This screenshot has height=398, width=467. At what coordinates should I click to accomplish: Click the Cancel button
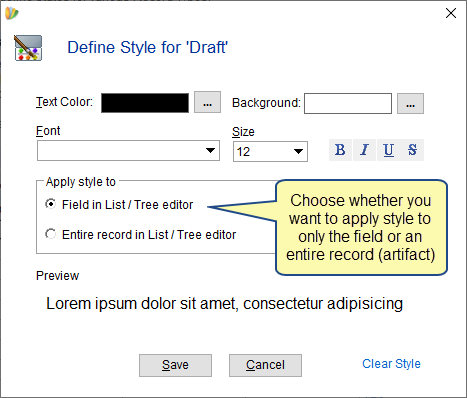click(265, 365)
